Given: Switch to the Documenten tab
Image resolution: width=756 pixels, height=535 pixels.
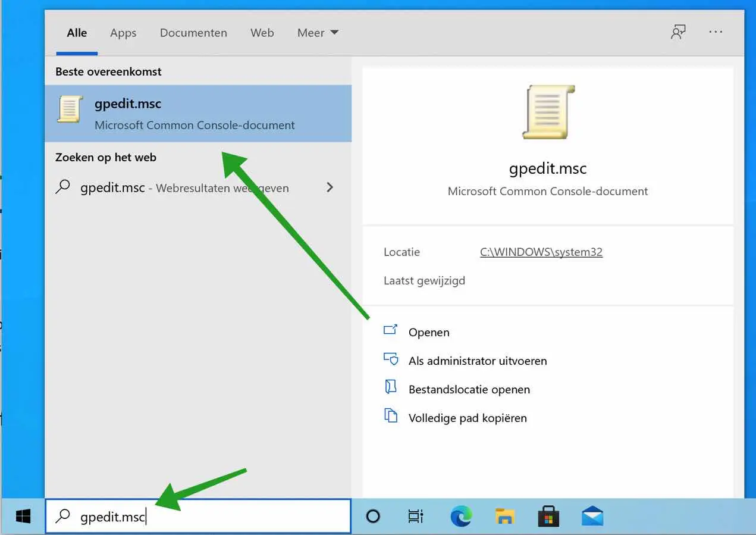Looking at the screenshot, I should point(193,33).
